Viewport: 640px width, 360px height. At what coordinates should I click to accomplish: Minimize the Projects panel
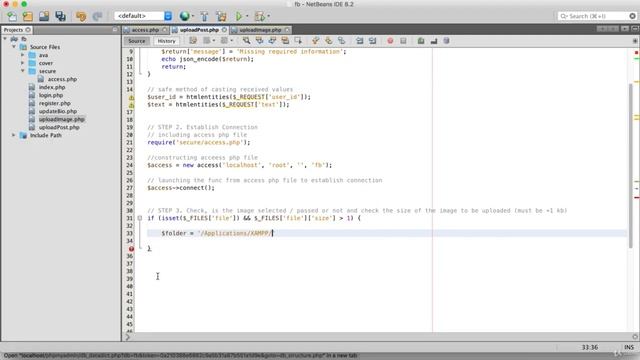115,30
